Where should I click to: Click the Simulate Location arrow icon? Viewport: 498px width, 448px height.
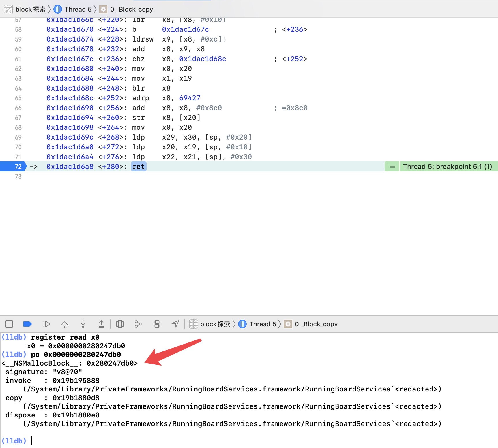point(175,324)
